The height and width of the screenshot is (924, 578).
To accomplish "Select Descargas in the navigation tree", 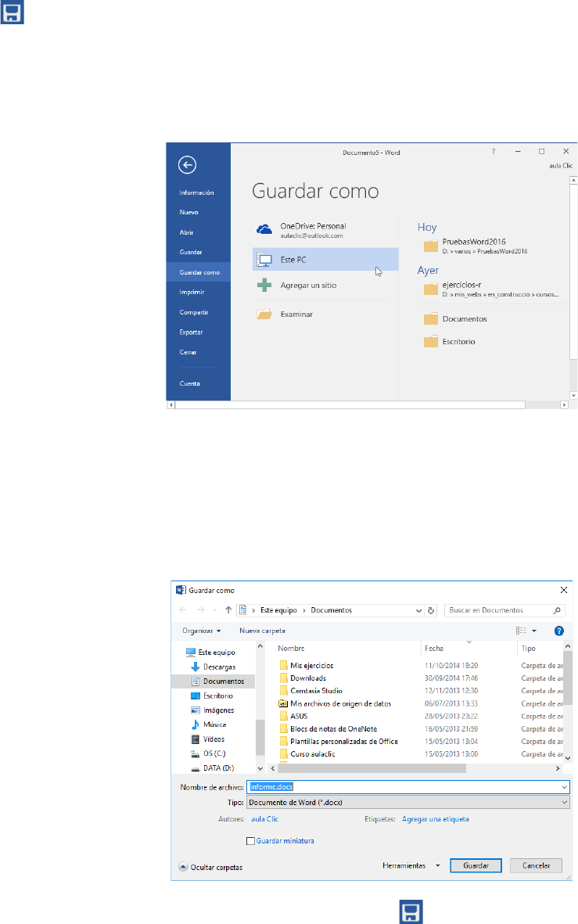I will [x=218, y=667].
